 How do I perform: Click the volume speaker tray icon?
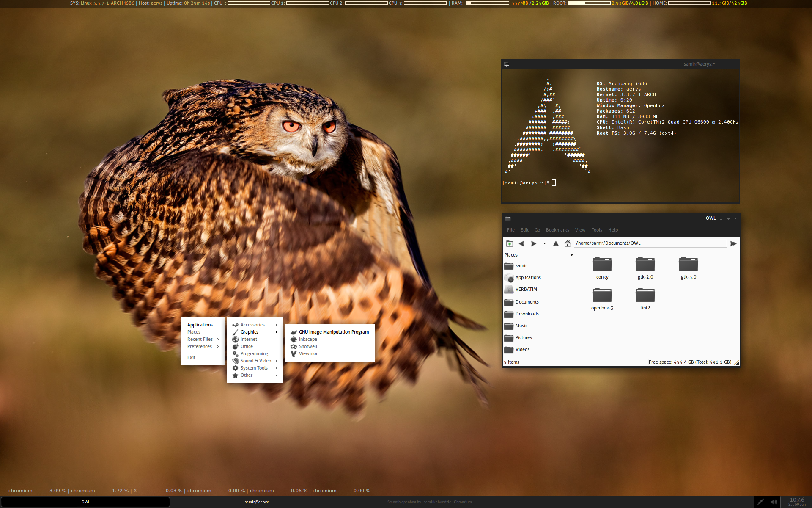tap(774, 502)
